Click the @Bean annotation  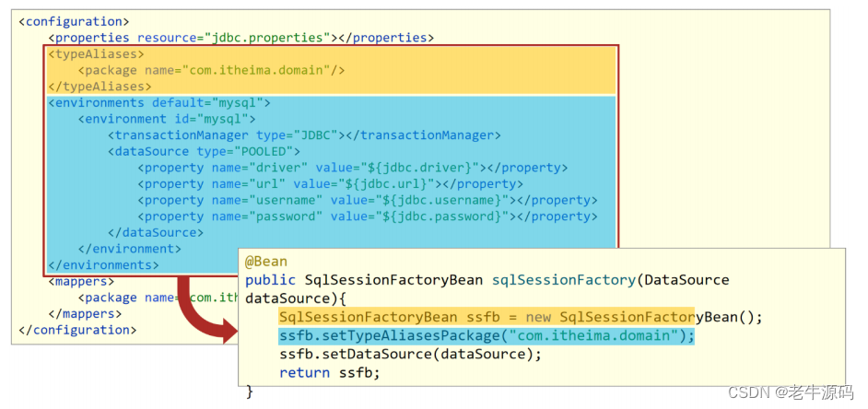pyautogui.click(x=266, y=262)
